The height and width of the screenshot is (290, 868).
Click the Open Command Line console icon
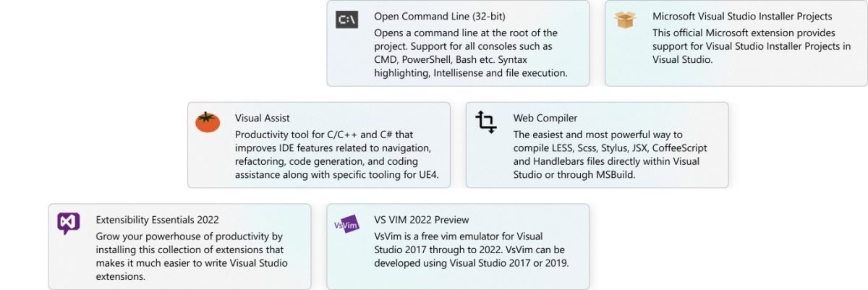(347, 20)
